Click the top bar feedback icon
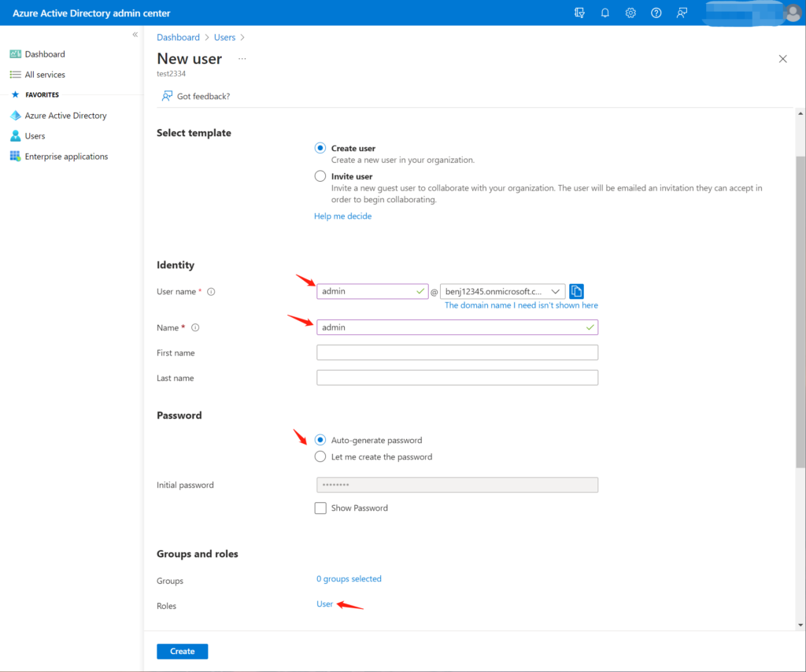The height and width of the screenshot is (672, 806). click(x=682, y=13)
